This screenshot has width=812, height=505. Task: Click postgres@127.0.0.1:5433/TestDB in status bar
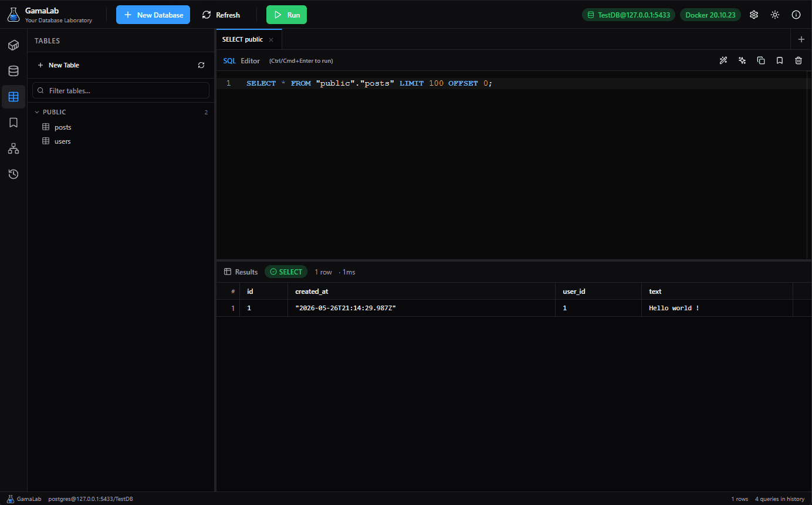pos(90,499)
